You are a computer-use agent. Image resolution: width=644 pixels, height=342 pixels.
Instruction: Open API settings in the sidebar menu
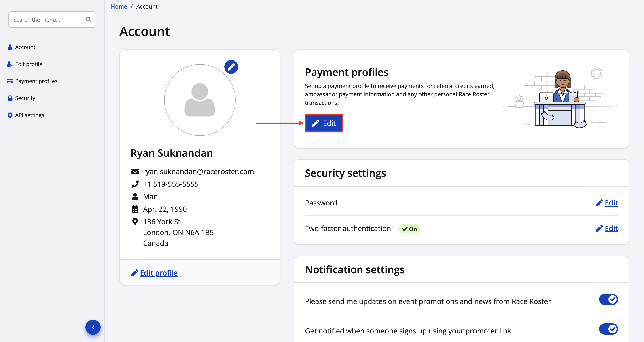pyautogui.click(x=30, y=115)
